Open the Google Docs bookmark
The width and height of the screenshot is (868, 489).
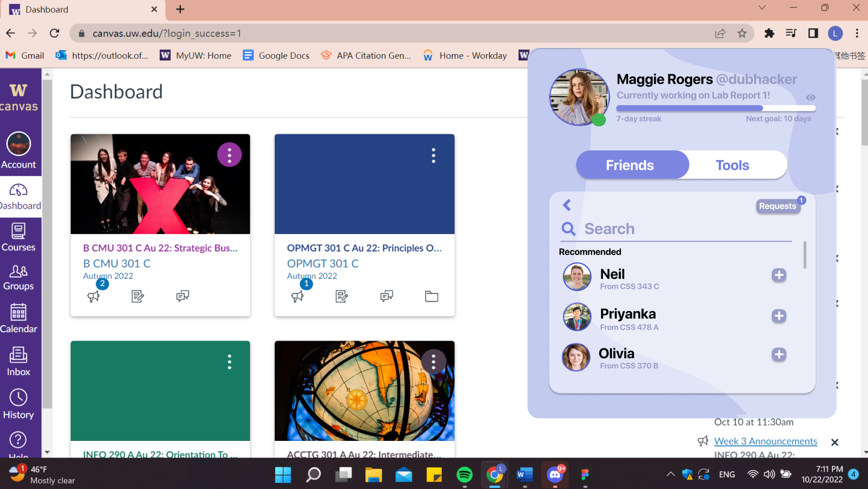point(276,55)
